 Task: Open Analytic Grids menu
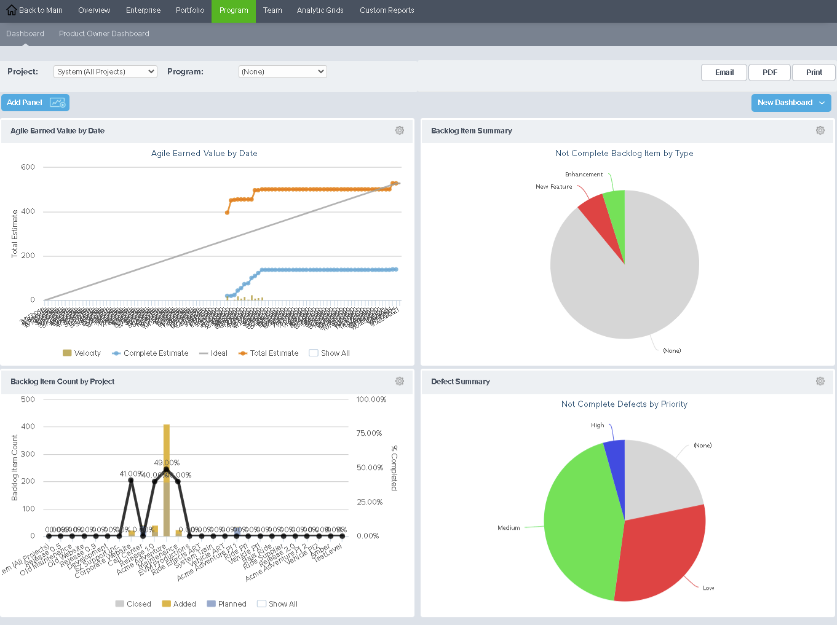click(320, 10)
